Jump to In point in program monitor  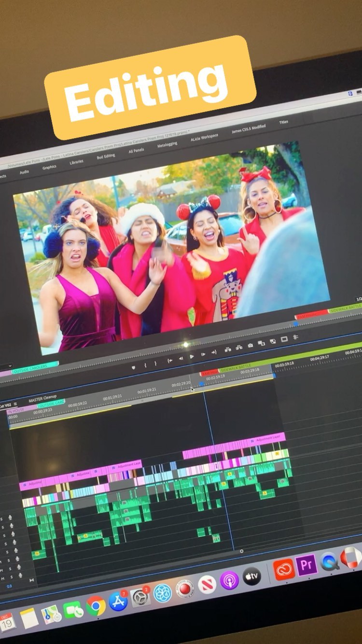[x=170, y=360]
